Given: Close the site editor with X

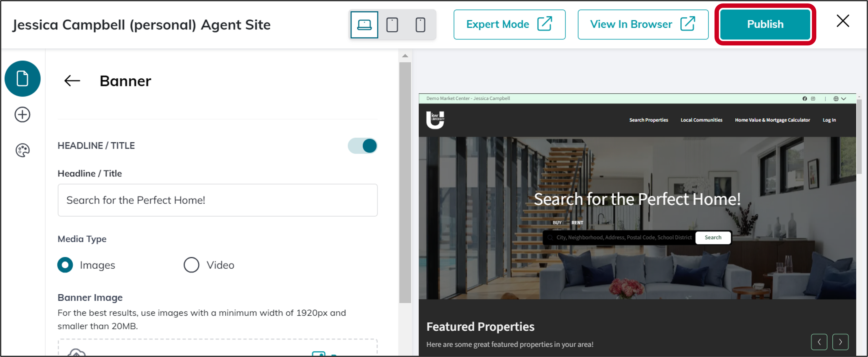Looking at the screenshot, I should 843,21.
